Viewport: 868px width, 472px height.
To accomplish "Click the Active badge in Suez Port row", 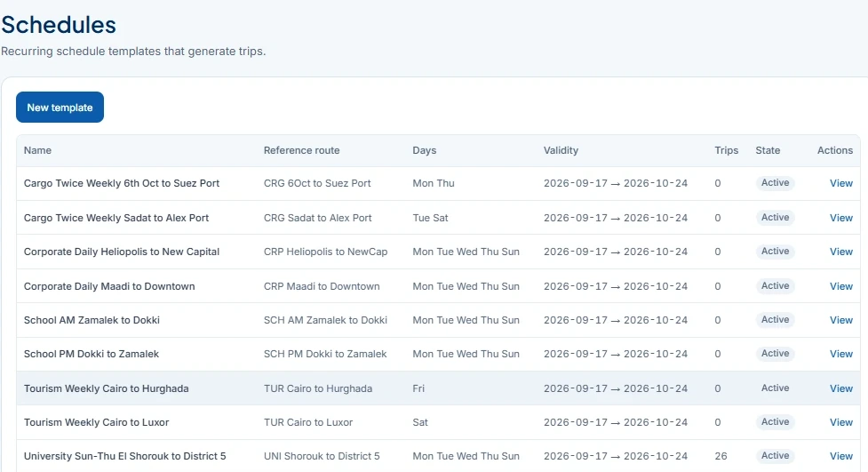I will 775,183.
